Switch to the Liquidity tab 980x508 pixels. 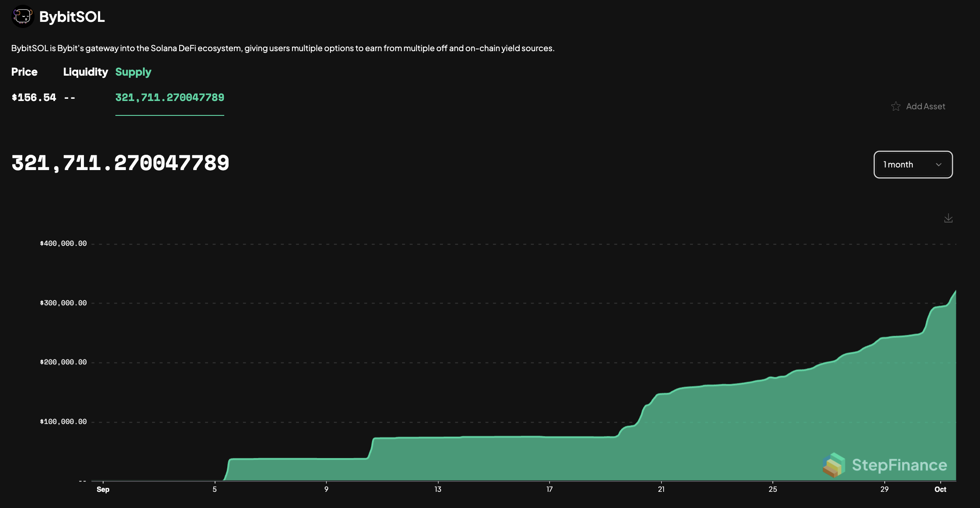click(x=85, y=72)
